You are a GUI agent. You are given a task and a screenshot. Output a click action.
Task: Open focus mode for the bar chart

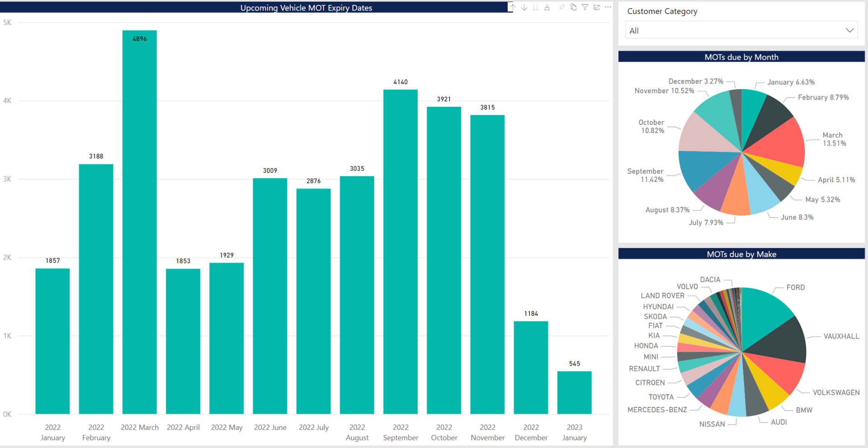[x=596, y=7]
